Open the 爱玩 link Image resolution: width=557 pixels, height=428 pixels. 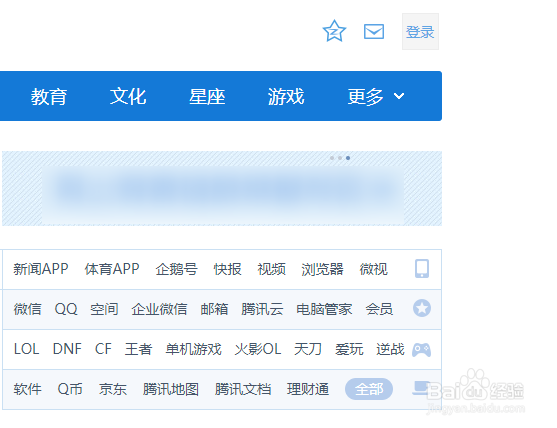click(349, 349)
